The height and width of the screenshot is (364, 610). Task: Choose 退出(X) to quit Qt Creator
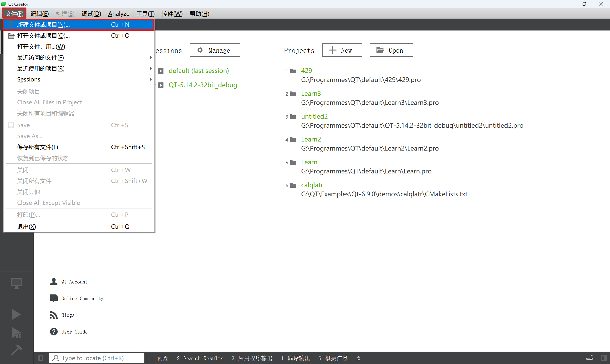point(79,226)
